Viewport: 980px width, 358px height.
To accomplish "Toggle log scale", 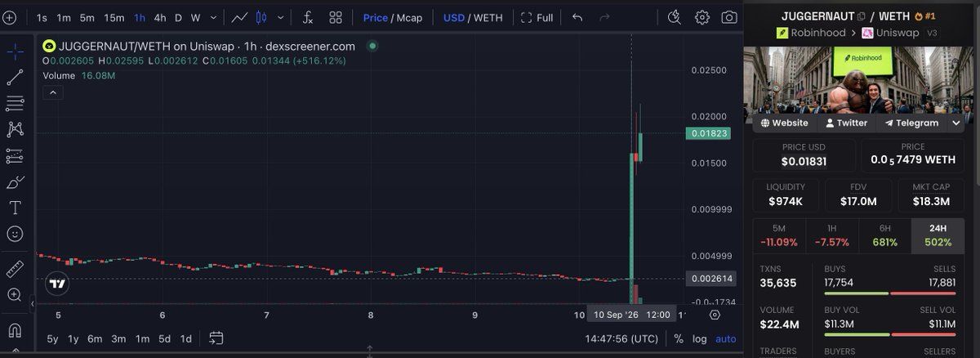I will 700,338.
